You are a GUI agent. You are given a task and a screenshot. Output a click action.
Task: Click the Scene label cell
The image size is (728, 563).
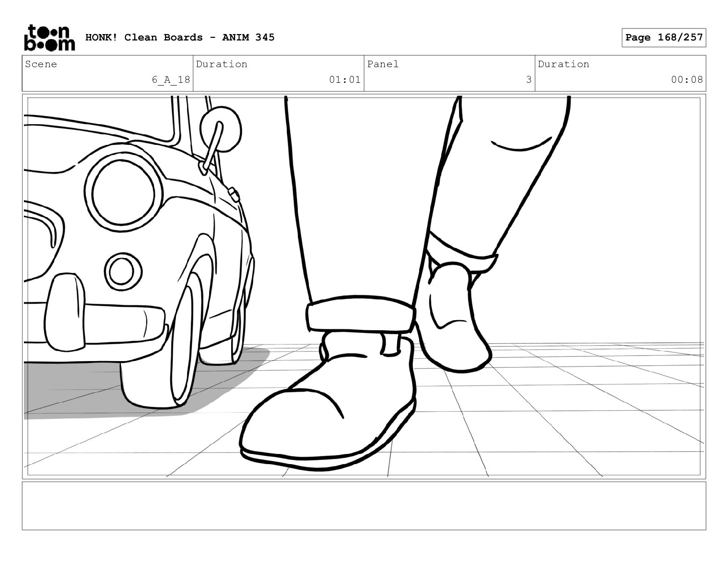(41, 64)
